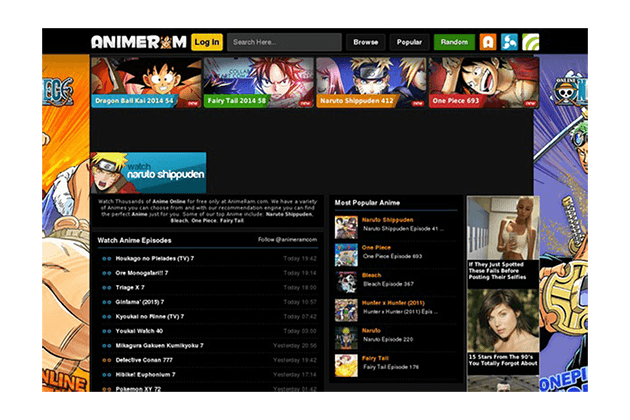Open Bleach Episode 367 text
Image resolution: width=630 pixels, height=420 pixels.
(388, 284)
